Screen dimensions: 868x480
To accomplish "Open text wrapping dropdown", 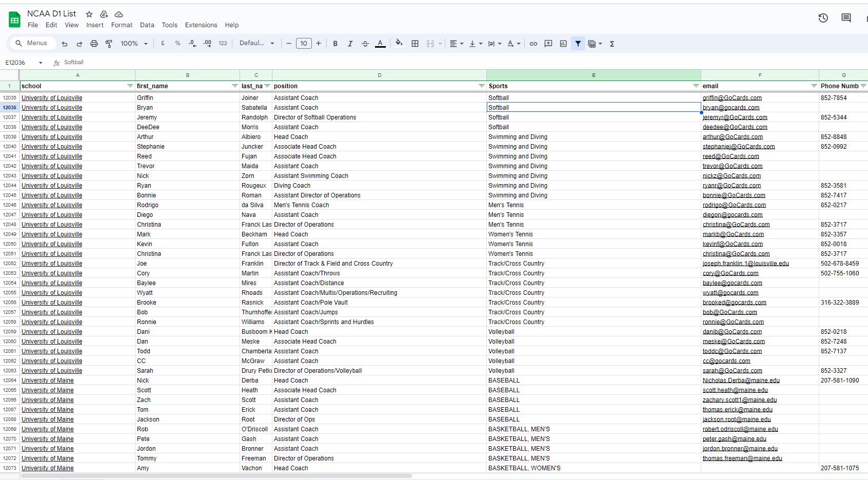I will tap(495, 44).
